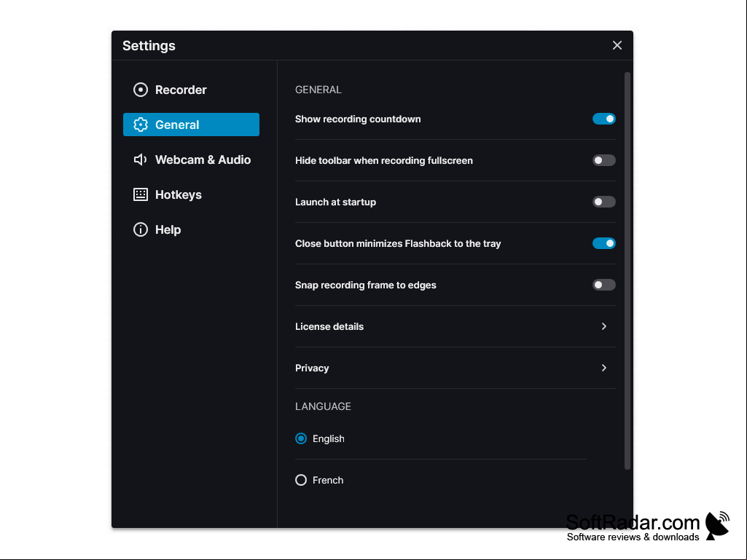
Task: Click the Privacy row label
Action: 312,368
